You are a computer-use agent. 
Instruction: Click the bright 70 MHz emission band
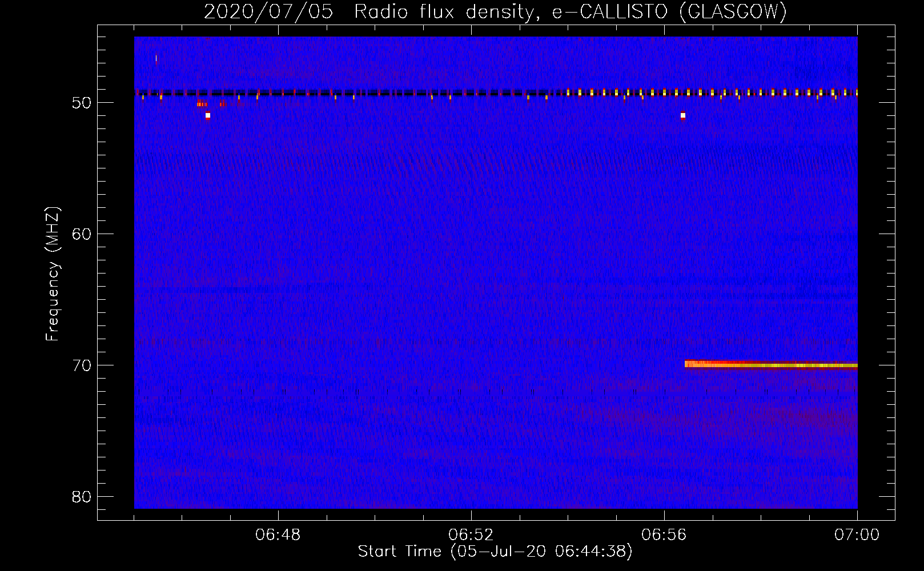[x=771, y=364]
